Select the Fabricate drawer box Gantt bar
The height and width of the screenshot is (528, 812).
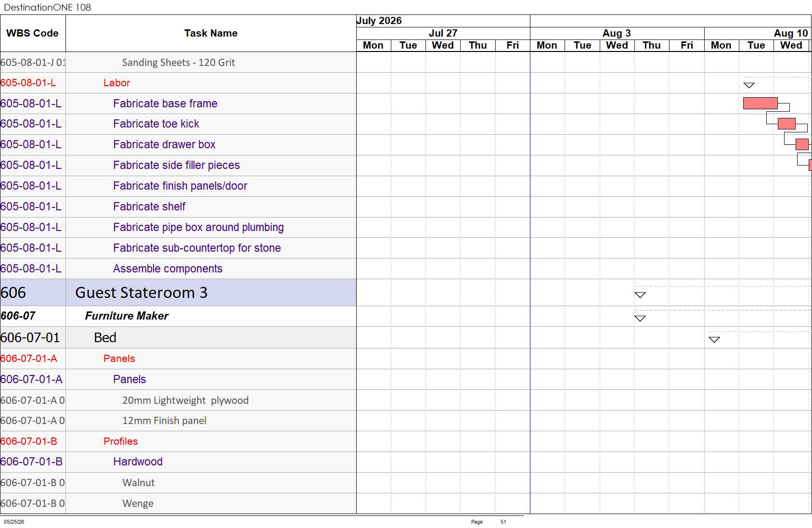802,144
